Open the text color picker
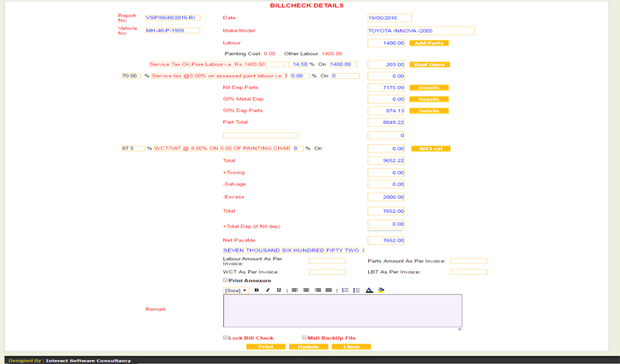620x364 pixels. pos(370,290)
